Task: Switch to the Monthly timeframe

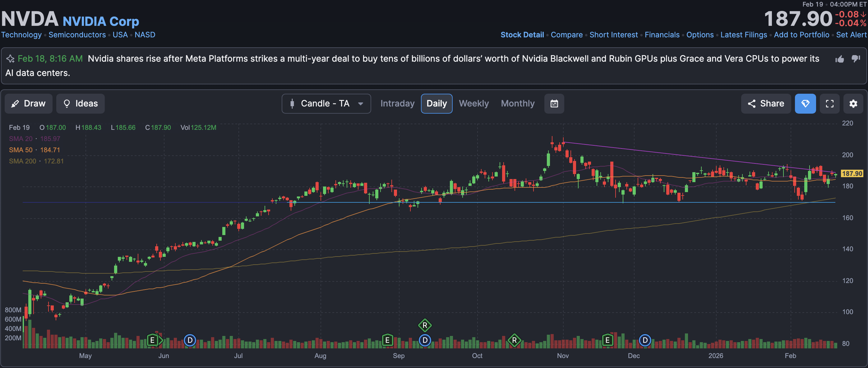Action: pyautogui.click(x=517, y=104)
